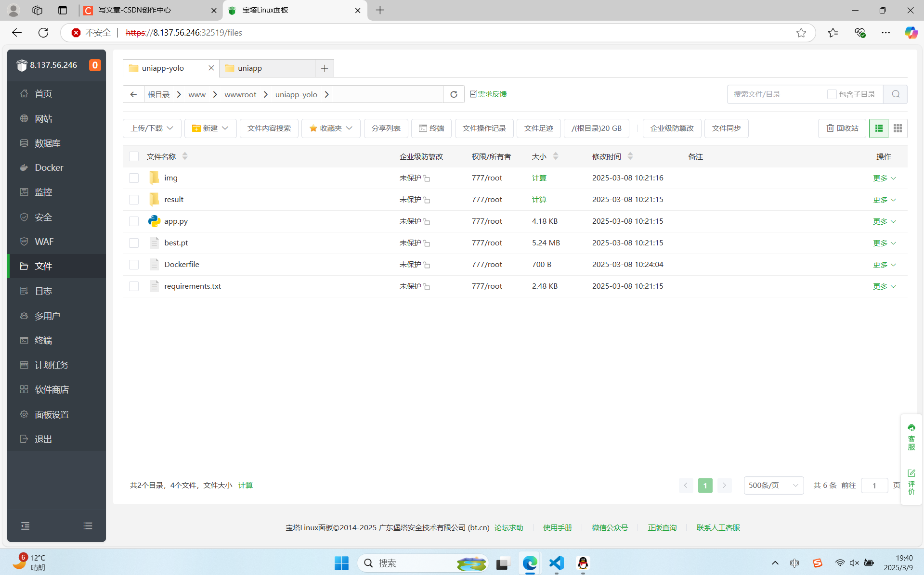Click the 终端 terminal icon in sidebar

click(x=24, y=340)
